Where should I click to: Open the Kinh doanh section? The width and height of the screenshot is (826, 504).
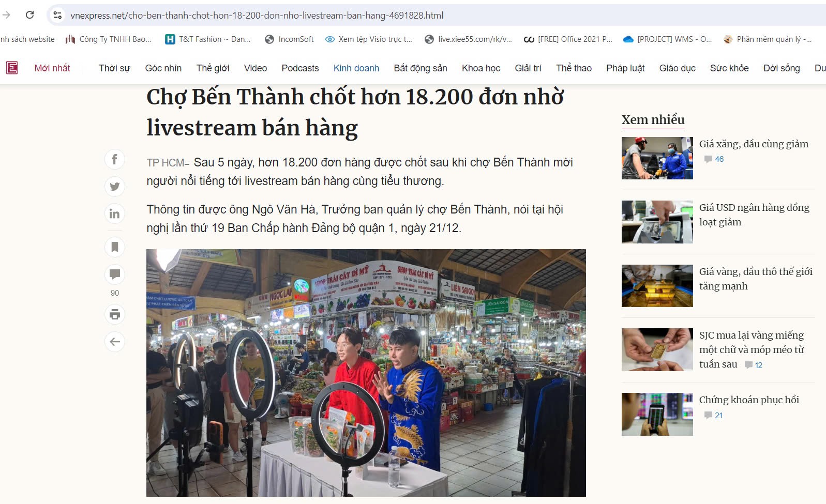coord(356,68)
